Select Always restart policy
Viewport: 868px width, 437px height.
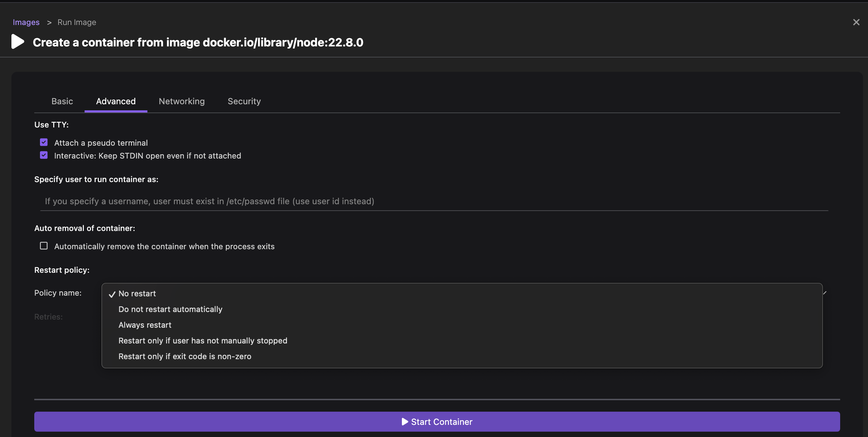point(145,325)
